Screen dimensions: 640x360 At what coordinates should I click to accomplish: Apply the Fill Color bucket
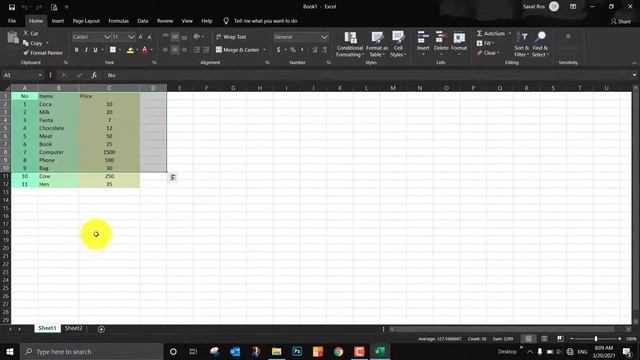tap(130, 50)
